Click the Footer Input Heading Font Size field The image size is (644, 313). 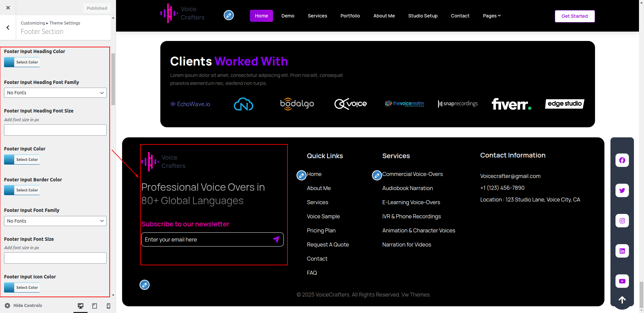[x=55, y=130]
